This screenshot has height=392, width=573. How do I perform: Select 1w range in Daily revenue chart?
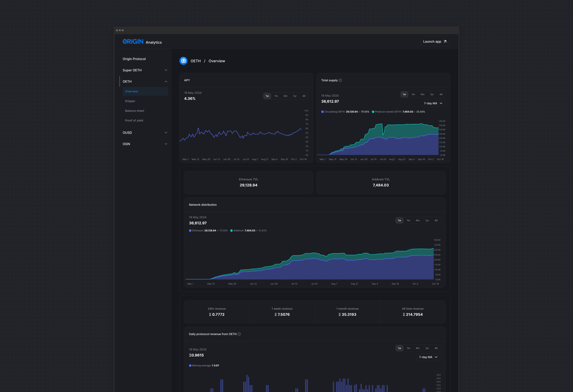tap(399, 348)
